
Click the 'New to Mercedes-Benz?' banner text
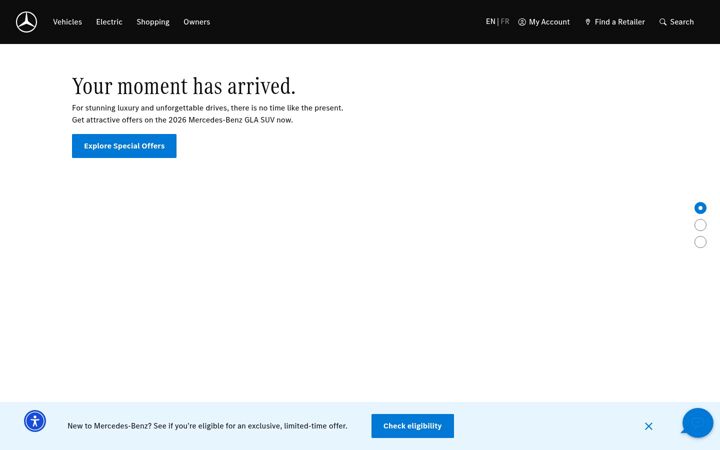point(208,426)
